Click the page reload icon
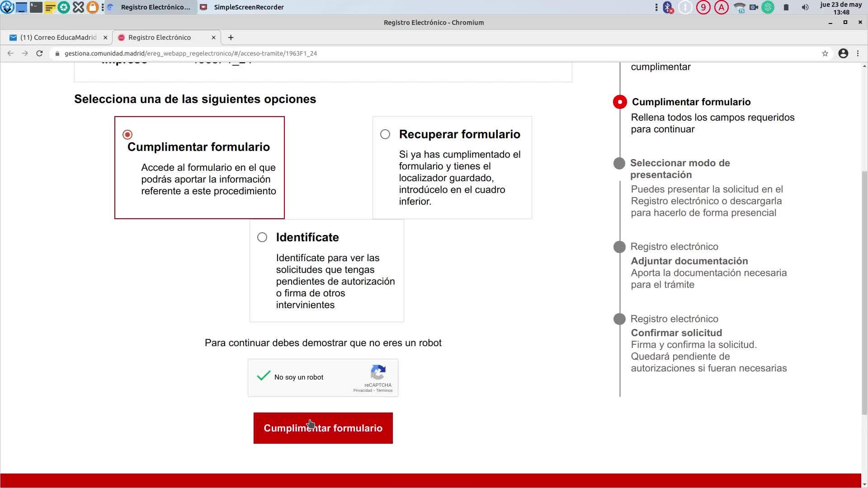Screen dimensions: 868x488 39,53
